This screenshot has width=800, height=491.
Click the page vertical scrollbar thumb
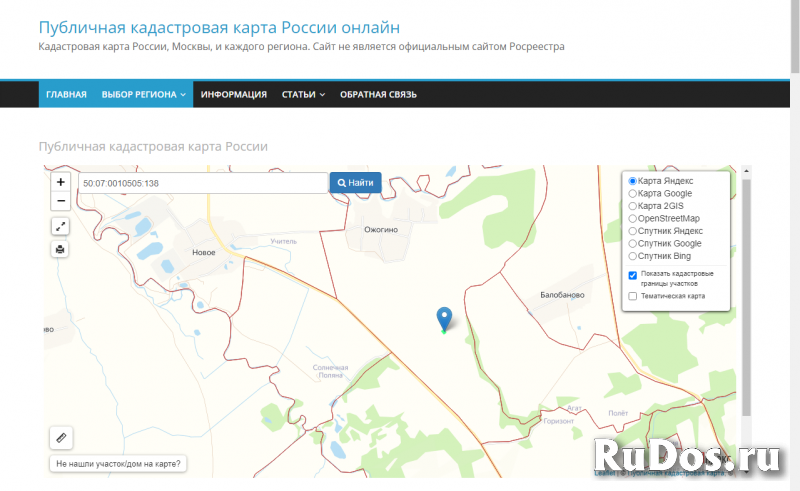click(795, 36)
